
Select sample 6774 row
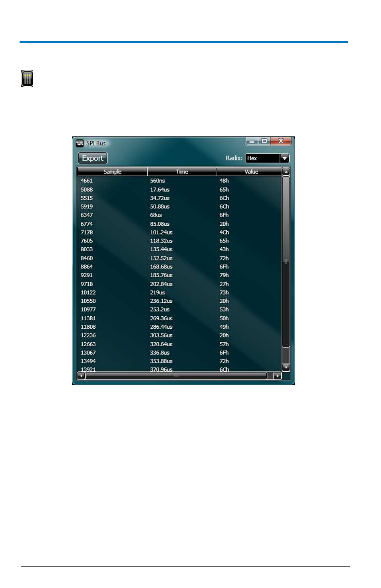pyautogui.click(x=180, y=224)
